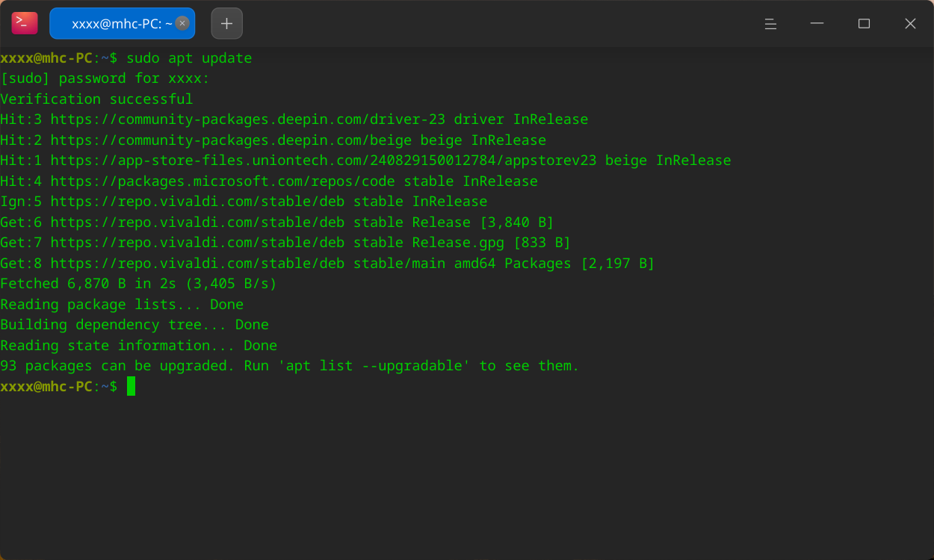
Task: Click 'Building dependency tree... Done' line
Action: tap(134, 325)
